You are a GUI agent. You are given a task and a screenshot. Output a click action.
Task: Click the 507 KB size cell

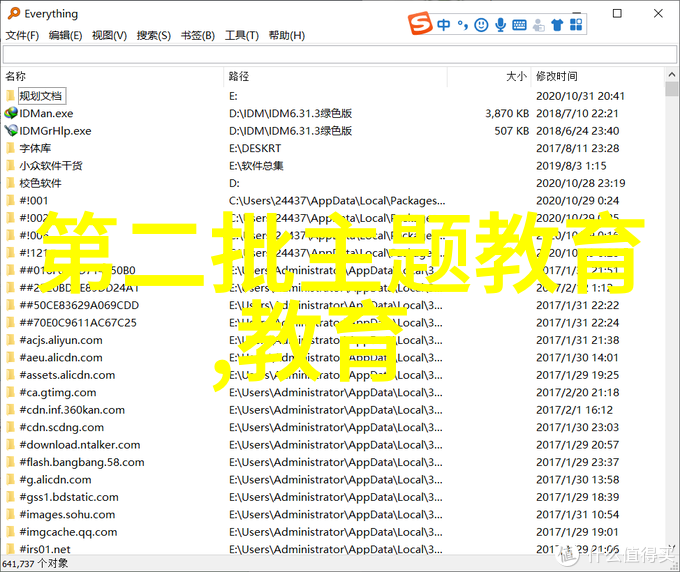click(512, 131)
